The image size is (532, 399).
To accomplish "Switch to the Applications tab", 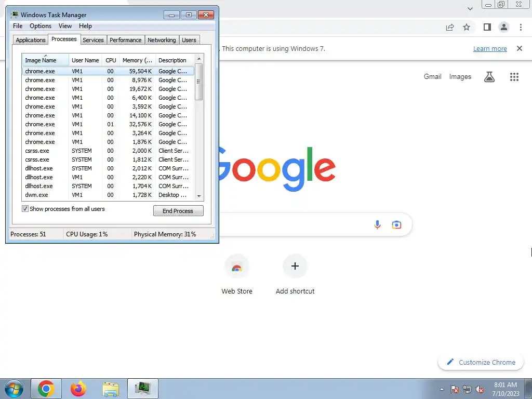I will click(31, 40).
